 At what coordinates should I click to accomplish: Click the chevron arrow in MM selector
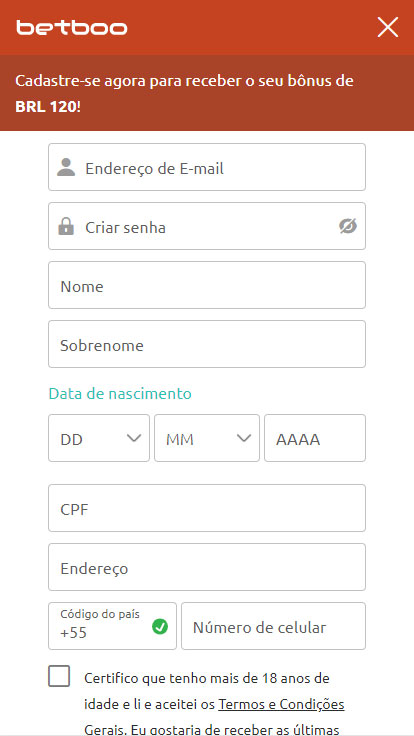click(244, 438)
